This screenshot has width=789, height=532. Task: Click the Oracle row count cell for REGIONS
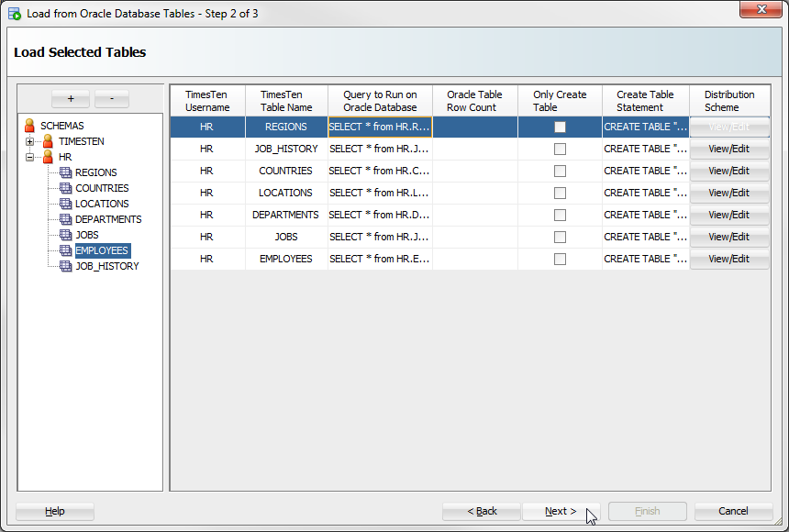click(475, 127)
